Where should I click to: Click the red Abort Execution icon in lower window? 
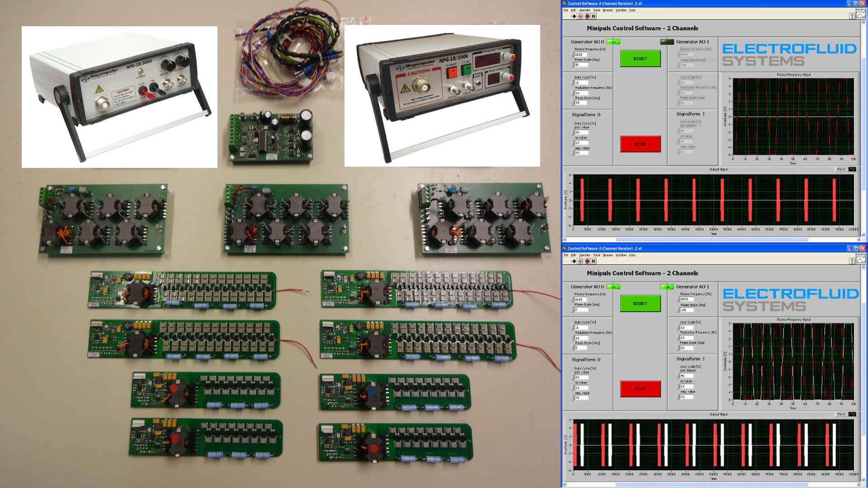pyautogui.click(x=587, y=261)
